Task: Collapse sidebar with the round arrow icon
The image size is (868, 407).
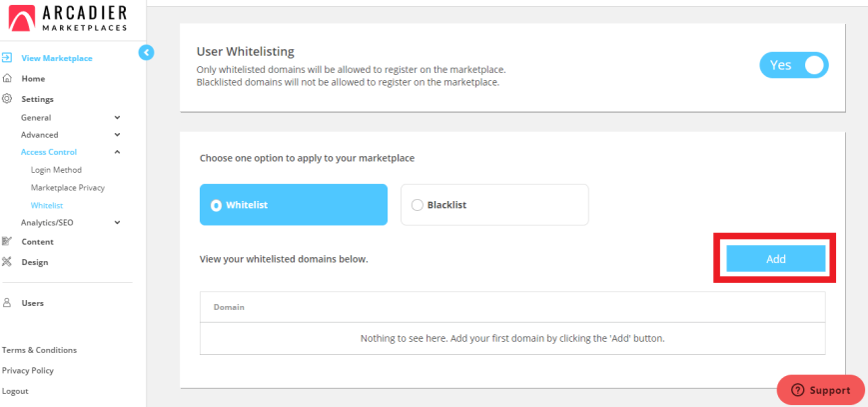Action: (146, 53)
